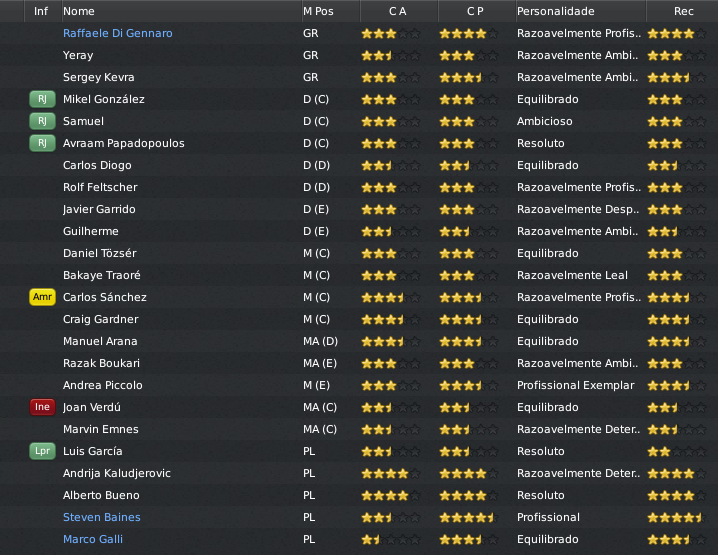The height and width of the screenshot is (555, 718).
Task: Sort players by the C A column
Action: pyautogui.click(x=398, y=11)
